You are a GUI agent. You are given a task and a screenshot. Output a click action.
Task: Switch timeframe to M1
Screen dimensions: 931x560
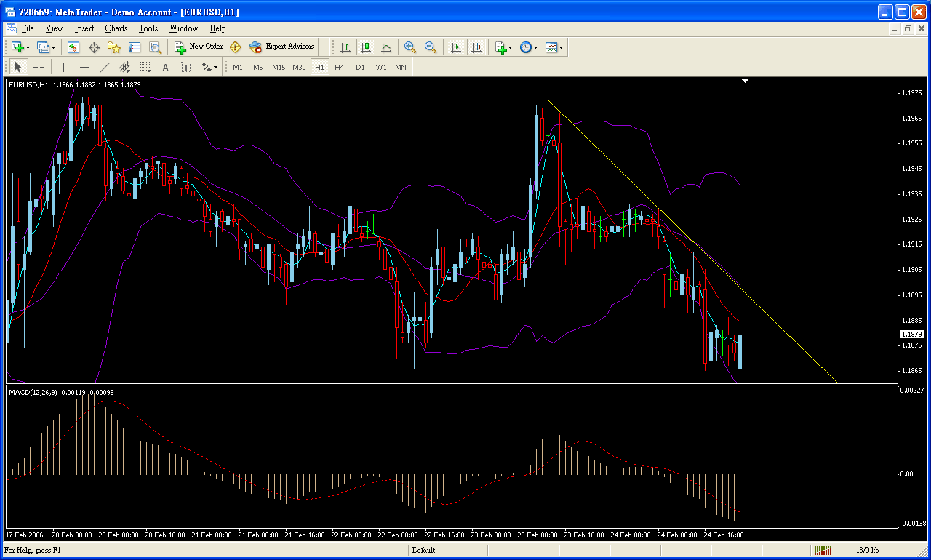tap(238, 67)
